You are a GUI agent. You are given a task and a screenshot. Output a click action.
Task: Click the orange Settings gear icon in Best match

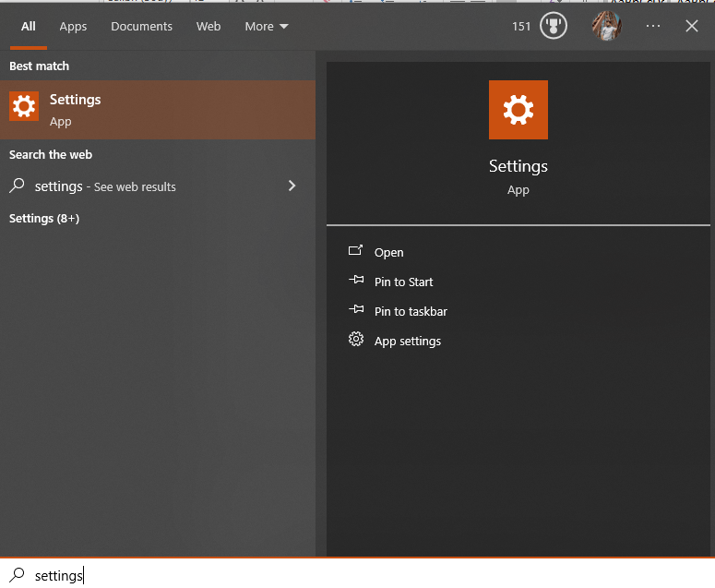[24, 106]
